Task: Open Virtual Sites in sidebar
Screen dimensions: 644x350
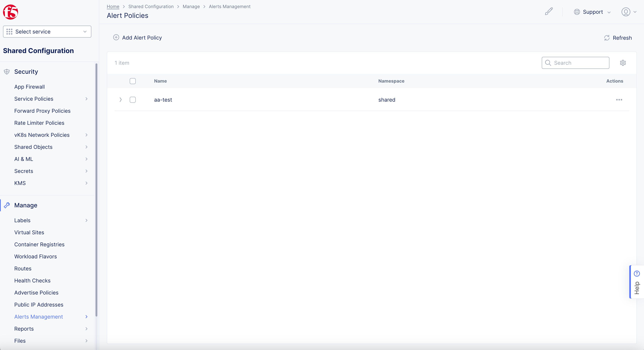Action: 29,232
